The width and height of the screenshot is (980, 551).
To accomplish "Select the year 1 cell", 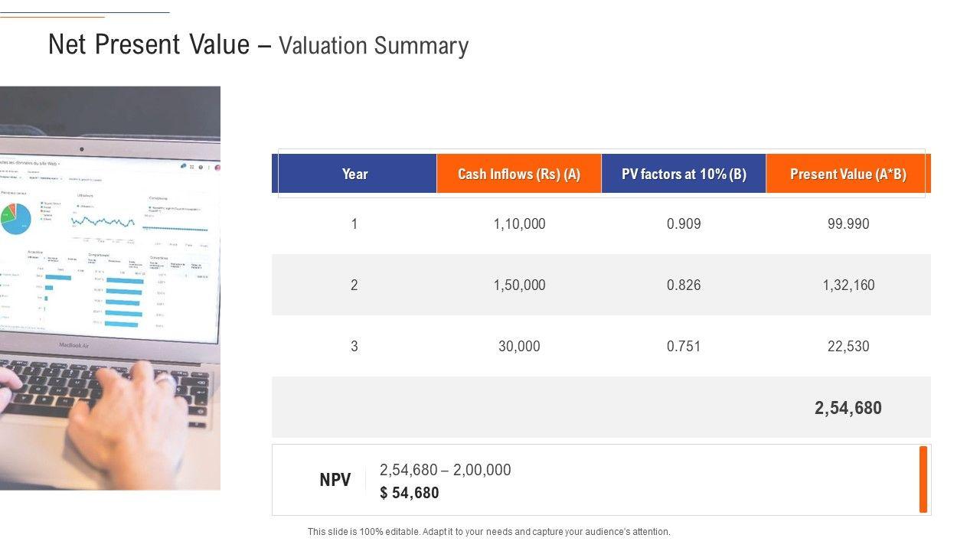I will pos(354,223).
